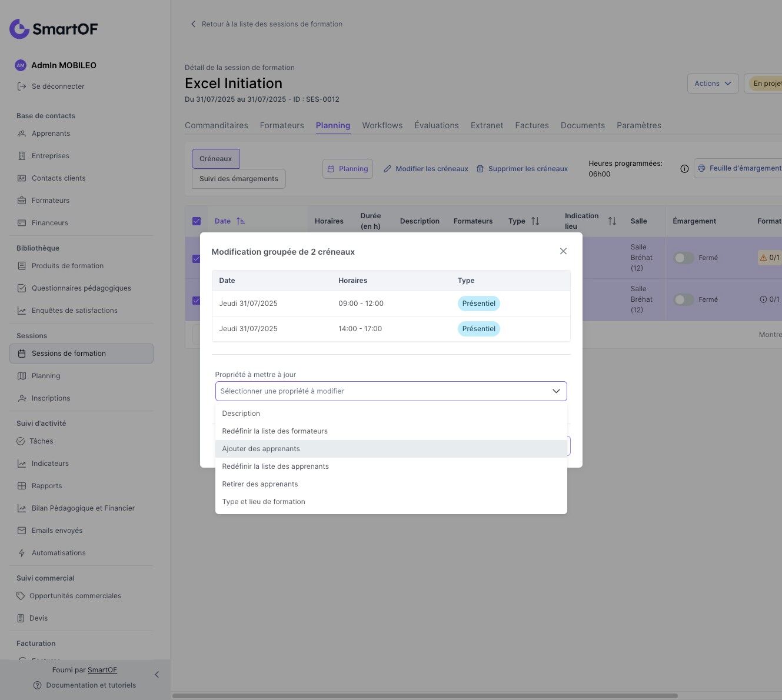
Task: Open the Factures tab
Action: click(x=532, y=125)
